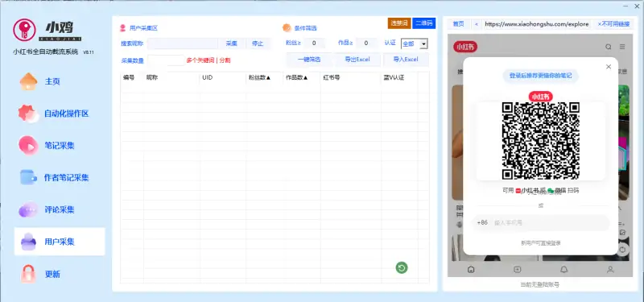Viewport: 644px width, 302px height.
Task: Open 自动化操作区 in the sidebar
Action: pos(66,114)
